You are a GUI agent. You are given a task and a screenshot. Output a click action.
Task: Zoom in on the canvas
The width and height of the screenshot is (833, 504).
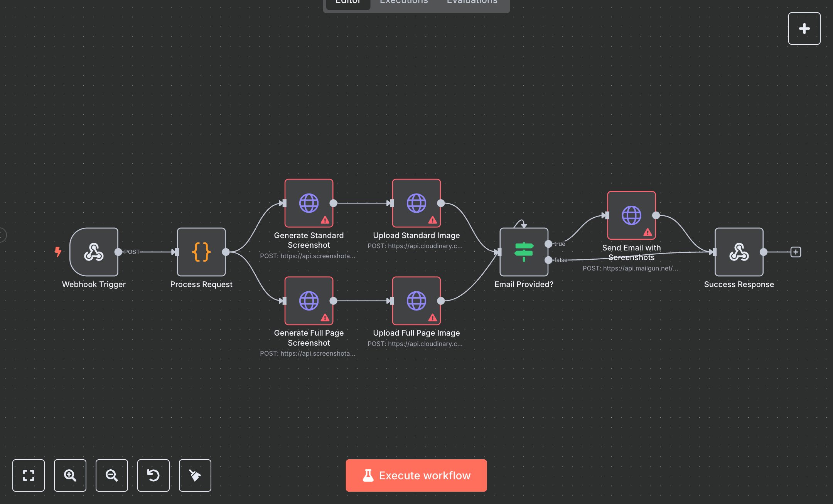(x=70, y=475)
